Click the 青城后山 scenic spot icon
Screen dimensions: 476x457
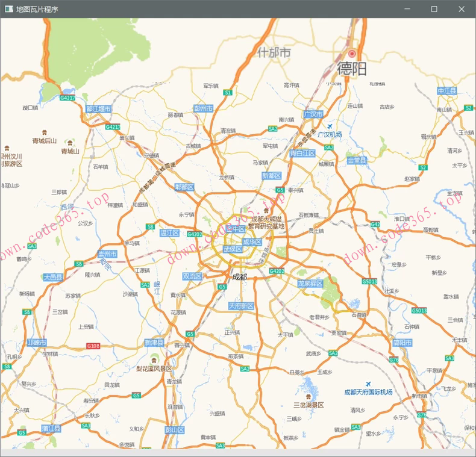coord(44,132)
